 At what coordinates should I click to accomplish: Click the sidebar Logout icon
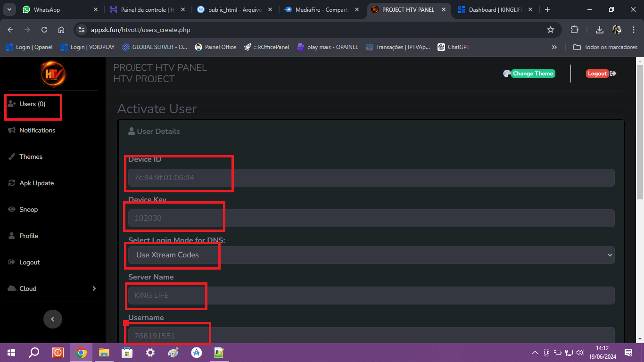coord(12,263)
